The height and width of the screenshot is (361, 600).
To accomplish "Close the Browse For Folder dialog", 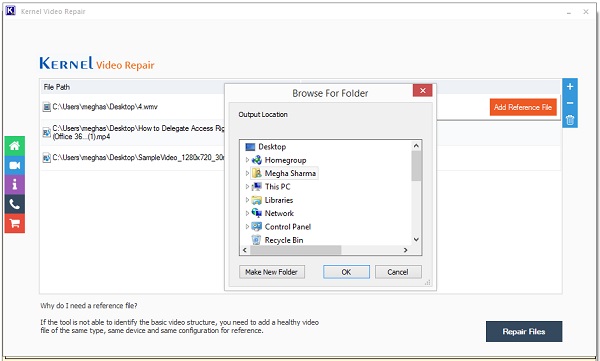I will 422,90.
